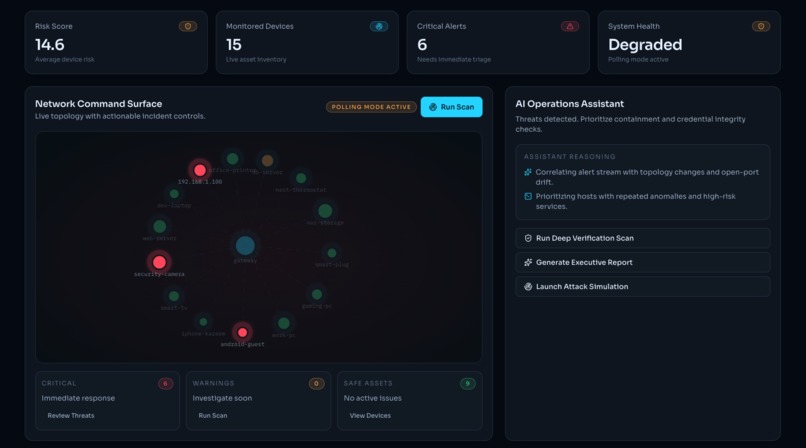Select the green work-pc node
This screenshot has width=806, height=448.
284,324
